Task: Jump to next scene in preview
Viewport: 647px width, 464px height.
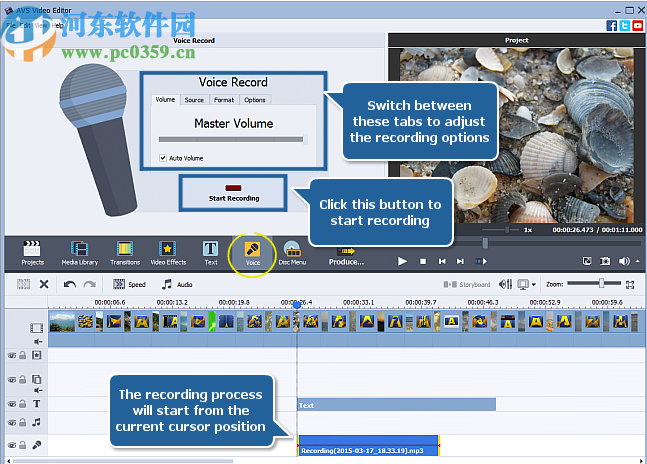Action: point(481,261)
